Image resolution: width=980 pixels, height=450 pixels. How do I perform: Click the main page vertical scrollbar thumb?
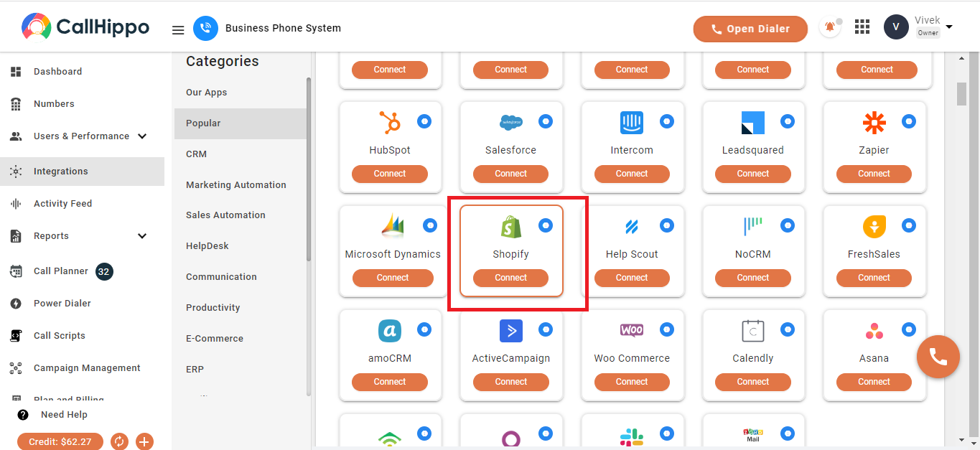[x=961, y=94]
